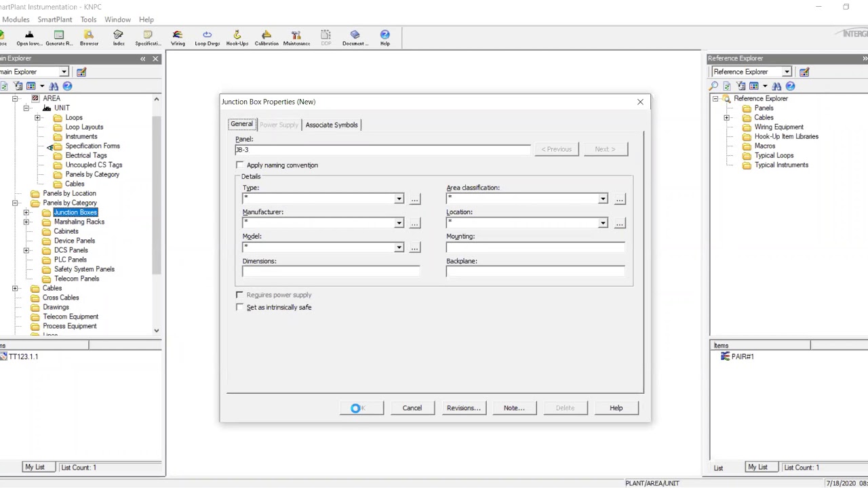Click filter icon in Reference Explorer toolbar

tap(741, 86)
